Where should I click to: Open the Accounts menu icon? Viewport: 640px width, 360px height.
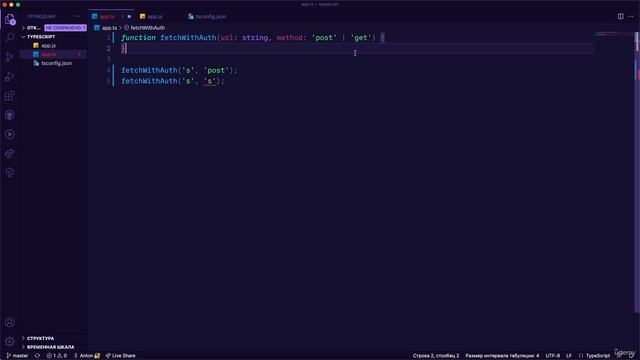pyautogui.click(x=10, y=322)
